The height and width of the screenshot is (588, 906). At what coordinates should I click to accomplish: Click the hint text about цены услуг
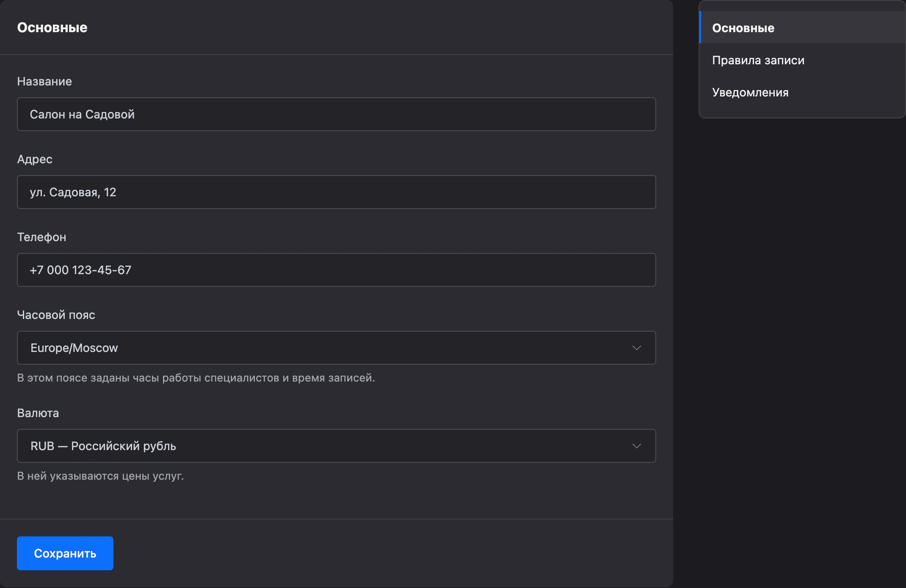(100, 476)
